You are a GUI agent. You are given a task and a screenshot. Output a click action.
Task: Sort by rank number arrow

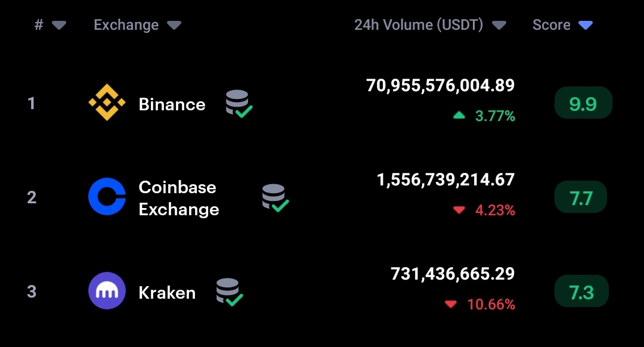pyautogui.click(x=58, y=25)
